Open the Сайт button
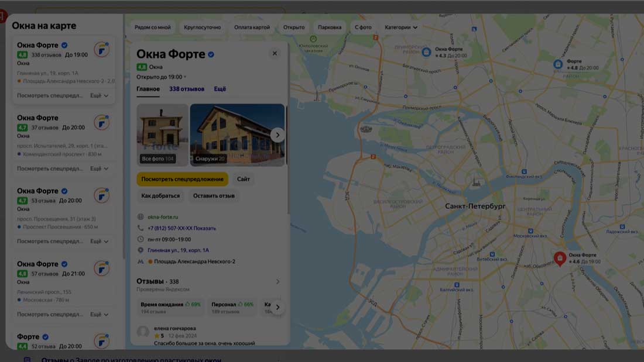Screen dimensions: 644x362 pos(243,179)
